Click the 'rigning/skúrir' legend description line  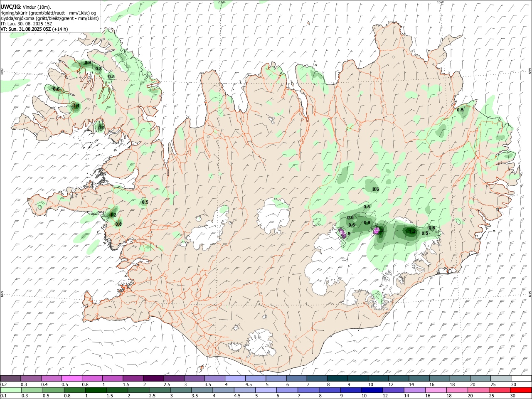49,13
